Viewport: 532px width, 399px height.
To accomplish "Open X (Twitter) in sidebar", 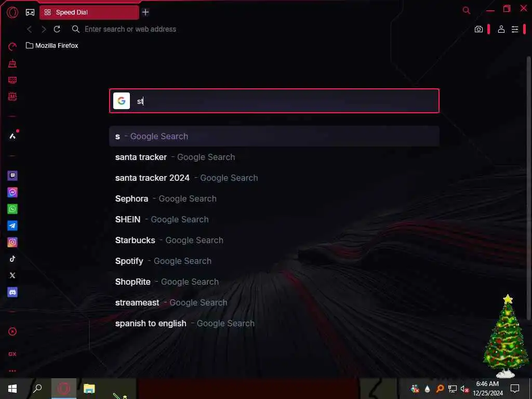I will 12,275.
